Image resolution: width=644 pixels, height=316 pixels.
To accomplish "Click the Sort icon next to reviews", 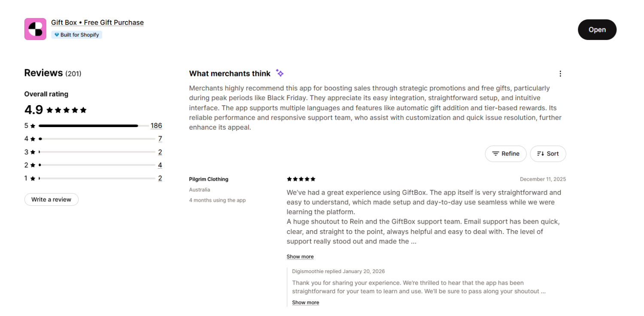I will click(x=541, y=154).
